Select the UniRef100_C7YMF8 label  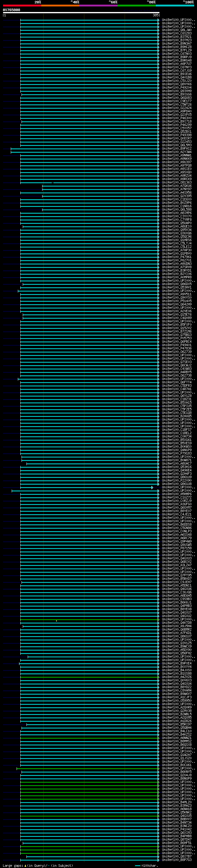point(176,220)
